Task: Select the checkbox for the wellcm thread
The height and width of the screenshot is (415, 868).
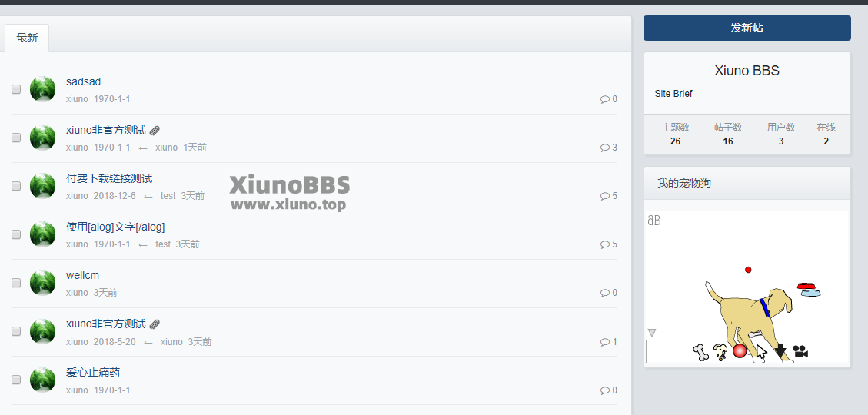Action: (16, 283)
